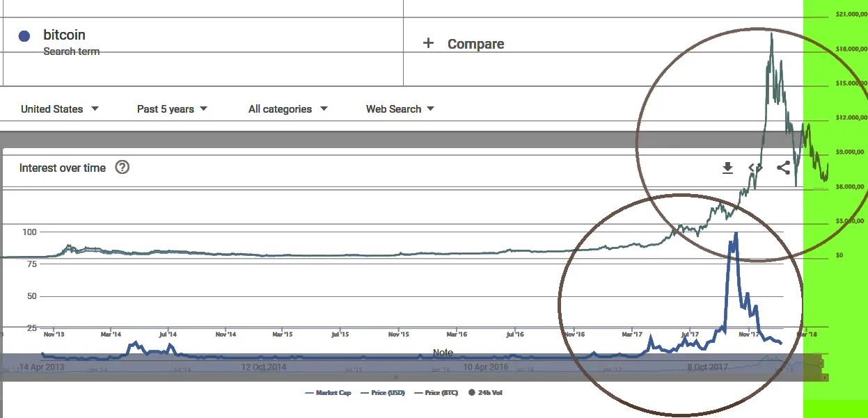Click the Interest over time heading

pos(63,168)
